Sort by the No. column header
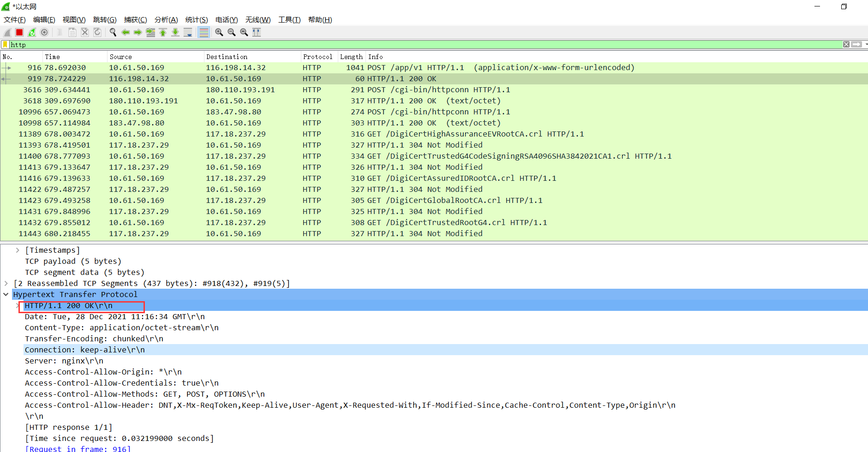 (21, 57)
